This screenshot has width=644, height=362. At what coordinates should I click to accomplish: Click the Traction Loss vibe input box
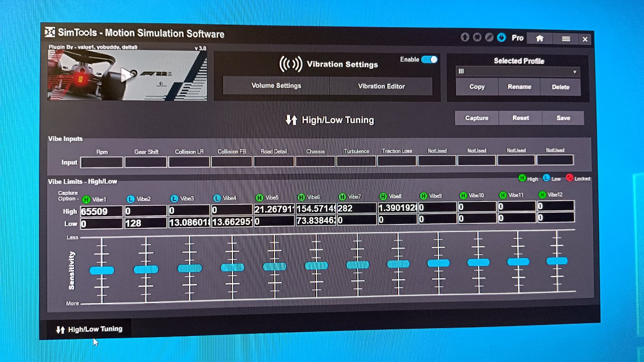(397, 161)
